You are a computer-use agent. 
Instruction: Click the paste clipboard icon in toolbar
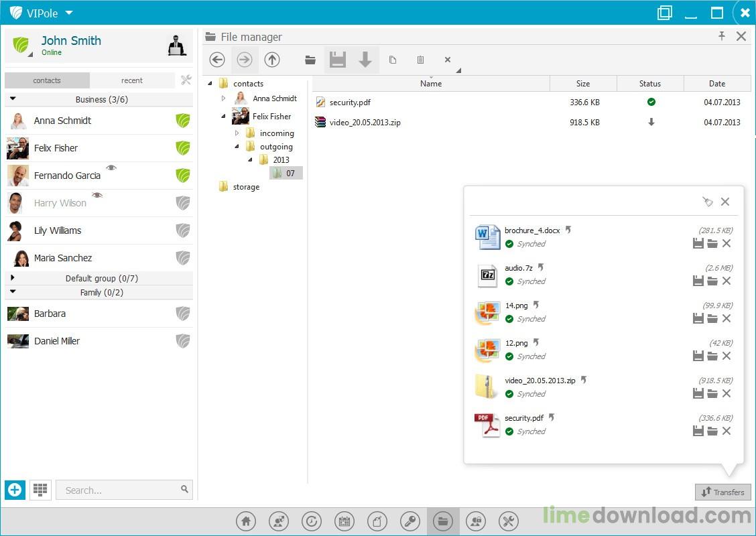(420, 60)
